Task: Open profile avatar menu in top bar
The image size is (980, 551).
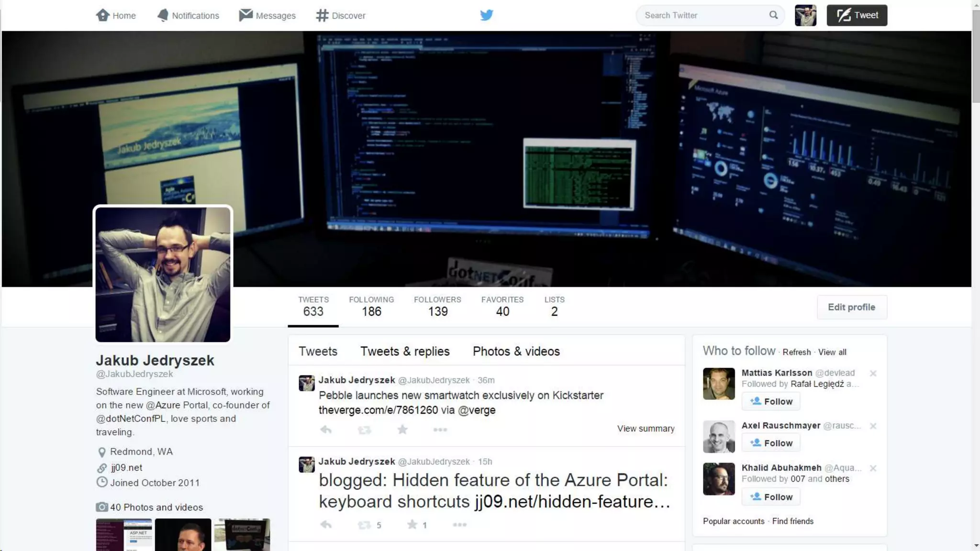Action: coord(805,15)
